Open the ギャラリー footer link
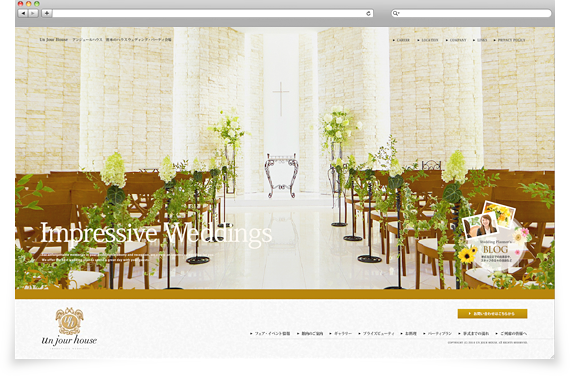Screen dimensions: 570x376 (341, 333)
